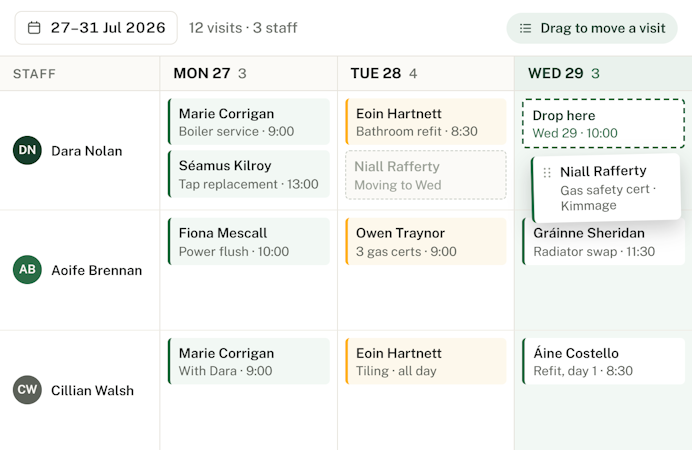Open Marie Corrigan Boiler service visit

[x=249, y=122]
